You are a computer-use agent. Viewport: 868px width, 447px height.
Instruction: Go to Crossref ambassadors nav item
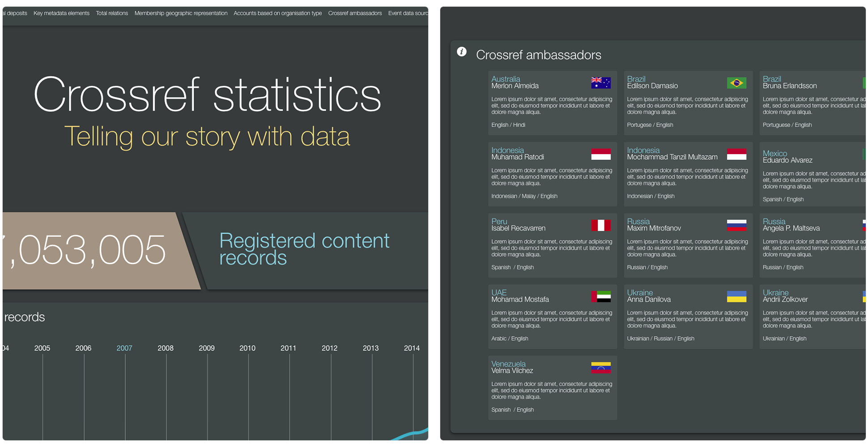point(355,13)
